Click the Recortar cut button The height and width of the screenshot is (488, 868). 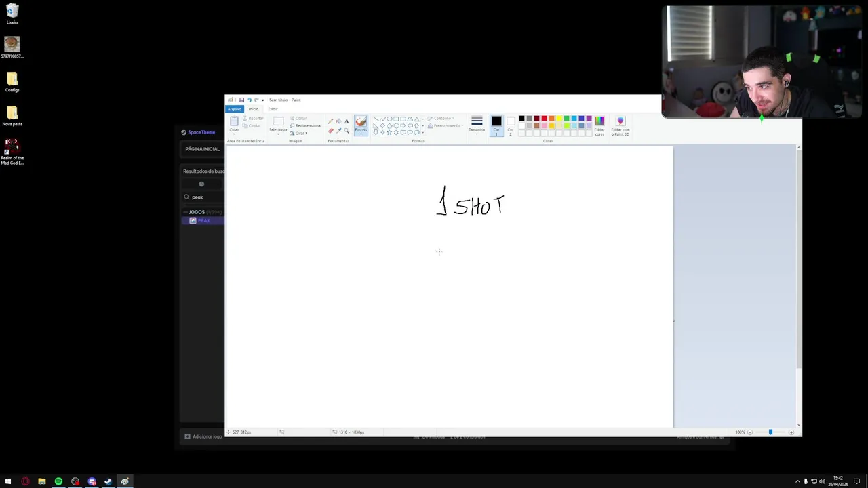254,118
